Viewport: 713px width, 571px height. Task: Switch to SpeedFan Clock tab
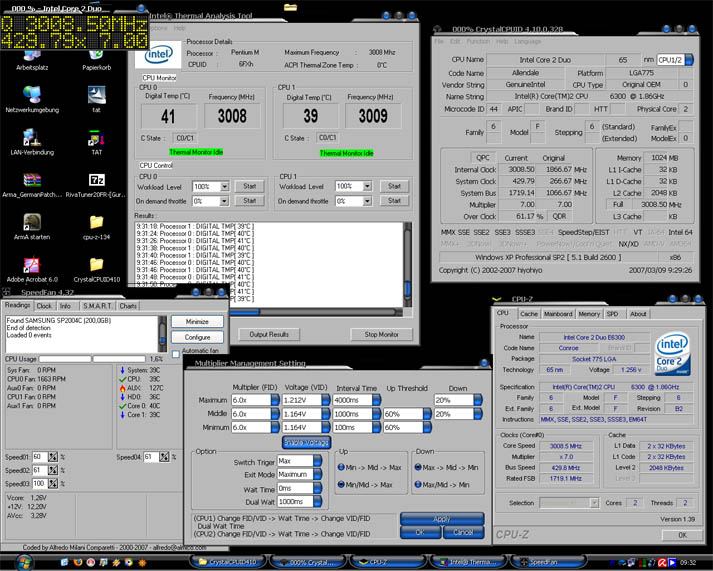(44, 306)
